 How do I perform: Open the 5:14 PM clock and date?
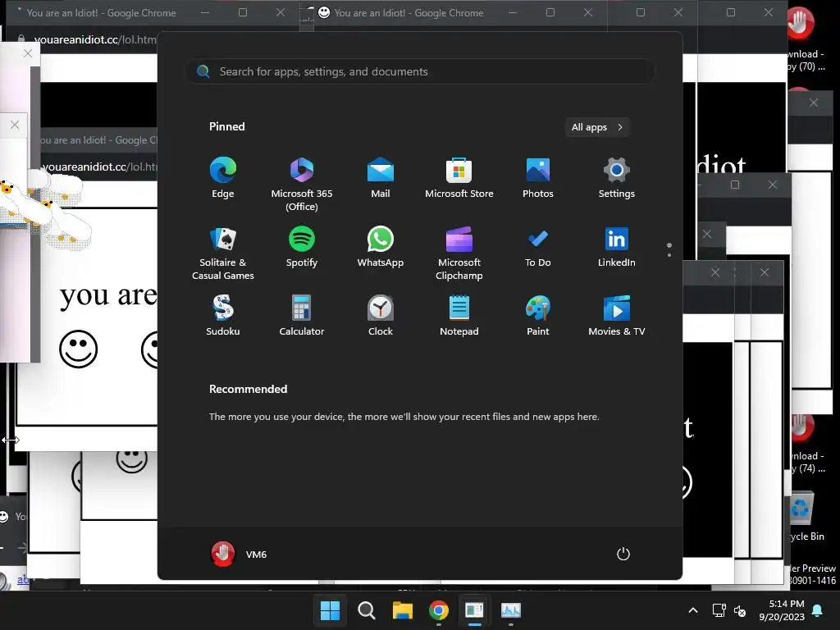782,610
